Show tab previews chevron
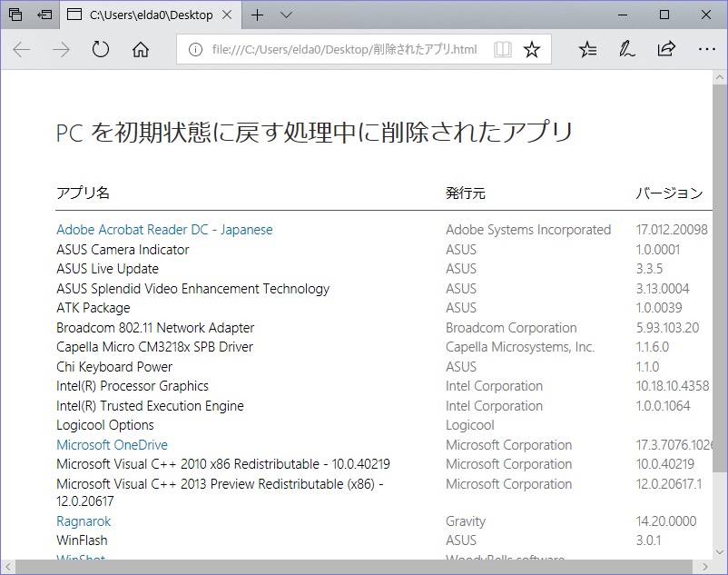Viewport: 728px width, 575px height. [x=287, y=15]
